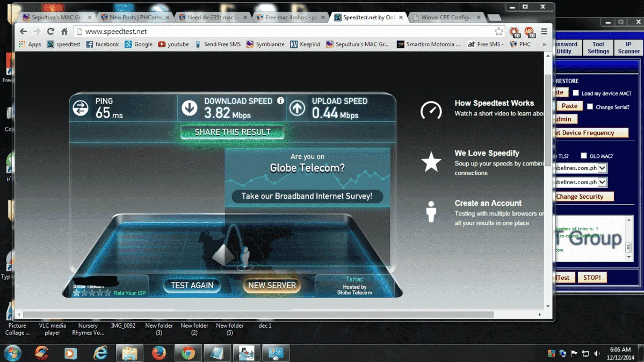Click the ping round-trip icon
Image resolution: width=644 pixels, height=362 pixels.
(x=81, y=108)
